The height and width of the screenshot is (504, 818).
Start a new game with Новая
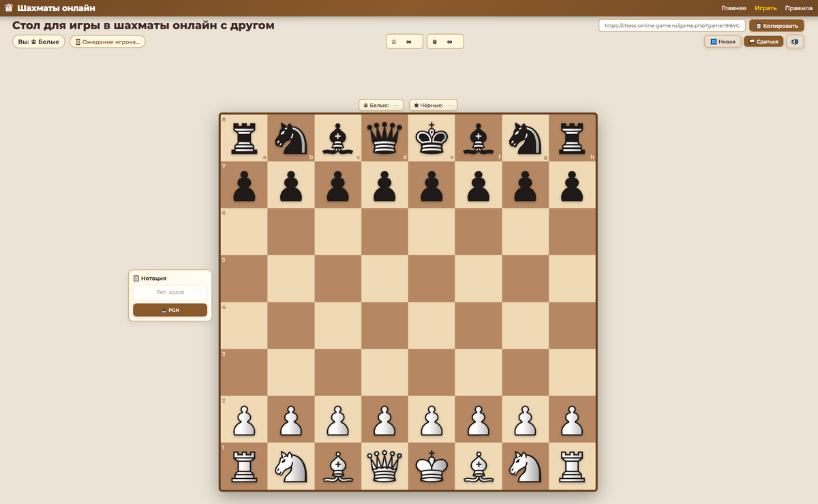723,42
